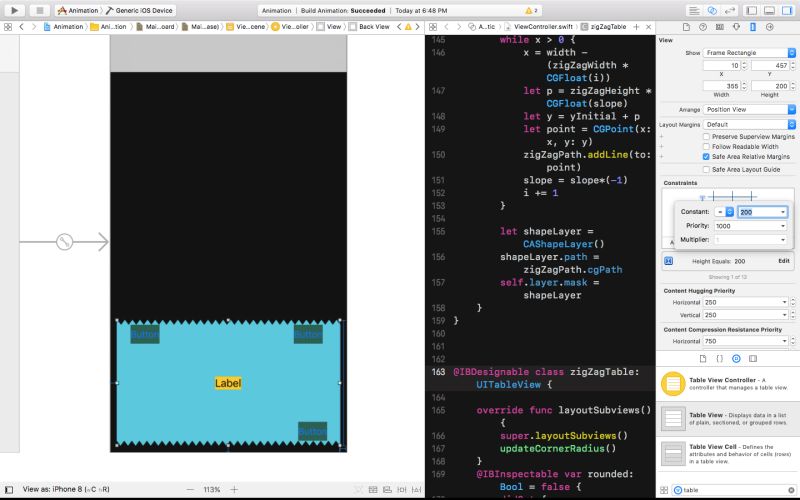Switch to the version editor
Image resolution: width=800 pixels, height=500 pixels.
point(730,10)
